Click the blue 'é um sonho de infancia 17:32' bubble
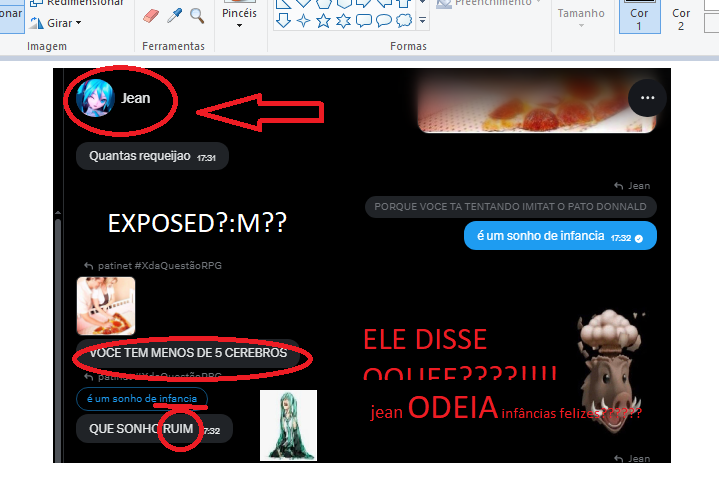The image size is (719, 482). point(560,236)
